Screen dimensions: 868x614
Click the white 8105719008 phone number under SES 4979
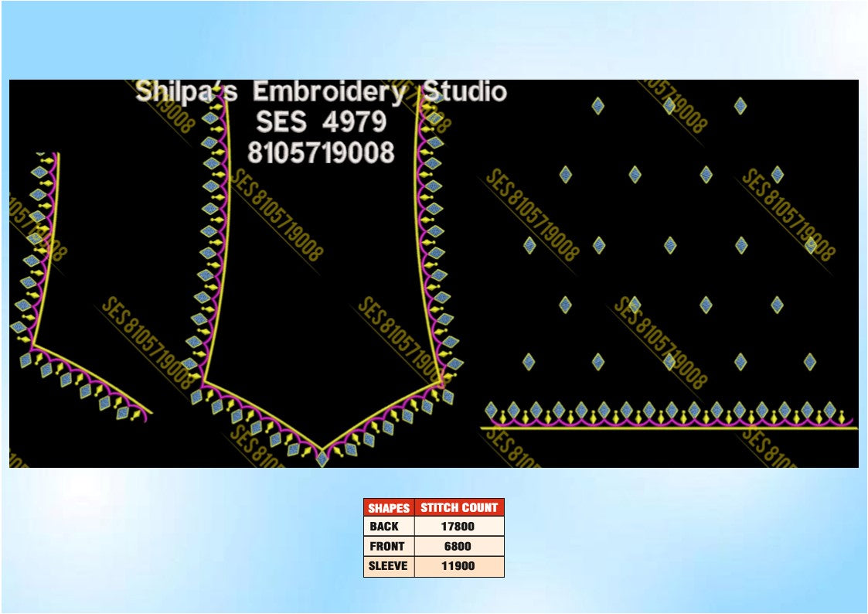coord(321,152)
